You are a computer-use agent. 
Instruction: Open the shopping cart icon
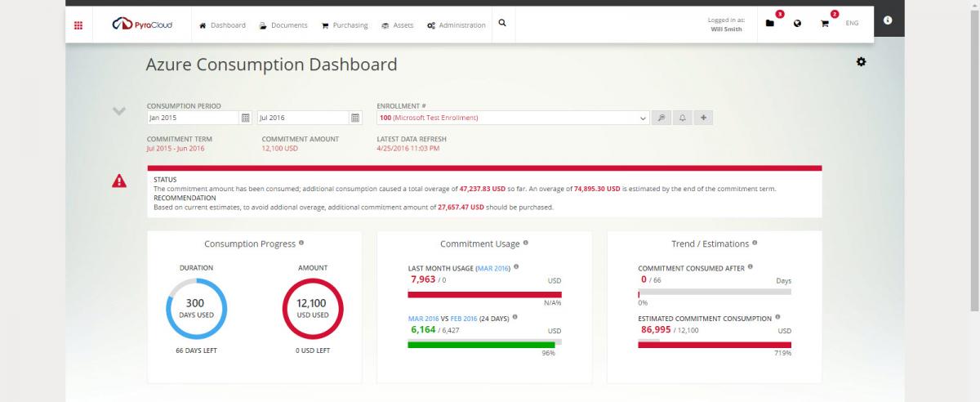pyautogui.click(x=825, y=24)
